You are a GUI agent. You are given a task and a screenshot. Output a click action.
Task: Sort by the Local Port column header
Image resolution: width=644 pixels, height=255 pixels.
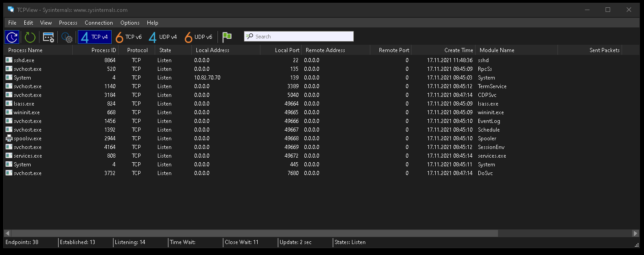pyautogui.click(x=281, y=50)
